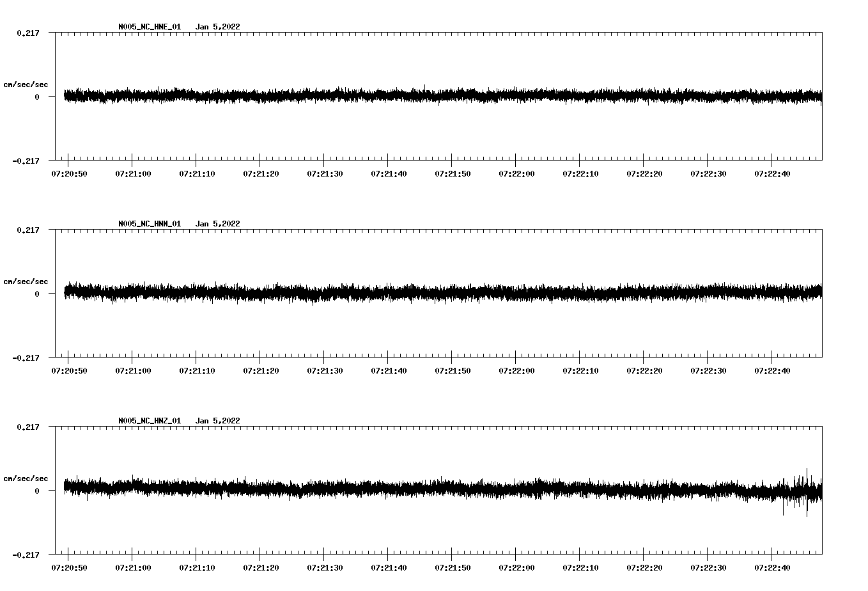Select the -0.217 bottom value on HNZ axis
The width and height of the screenshot is (868, 591).
click(x=26, y=555)
